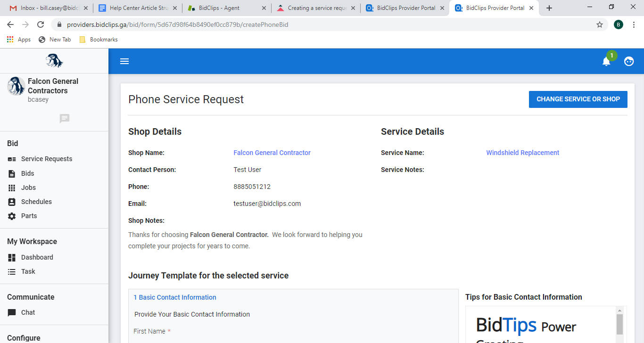Close the Gmail Inbox tab

click(85, 8)
